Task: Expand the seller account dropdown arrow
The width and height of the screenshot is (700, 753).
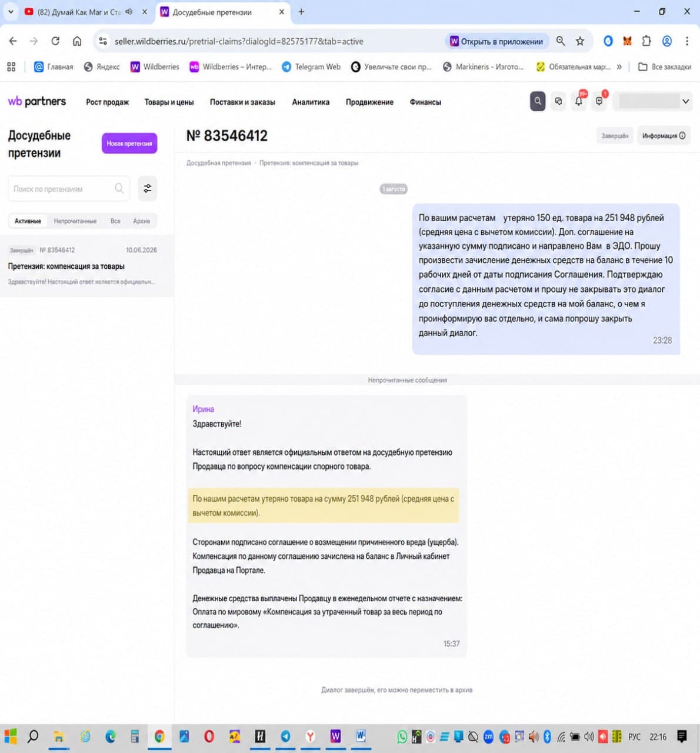Action: tap(685, 101)
